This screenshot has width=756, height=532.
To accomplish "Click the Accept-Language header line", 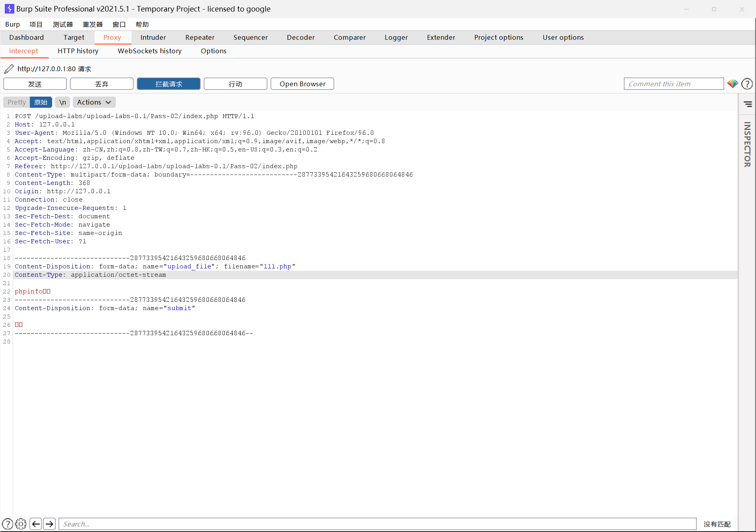I will [166, 150].
